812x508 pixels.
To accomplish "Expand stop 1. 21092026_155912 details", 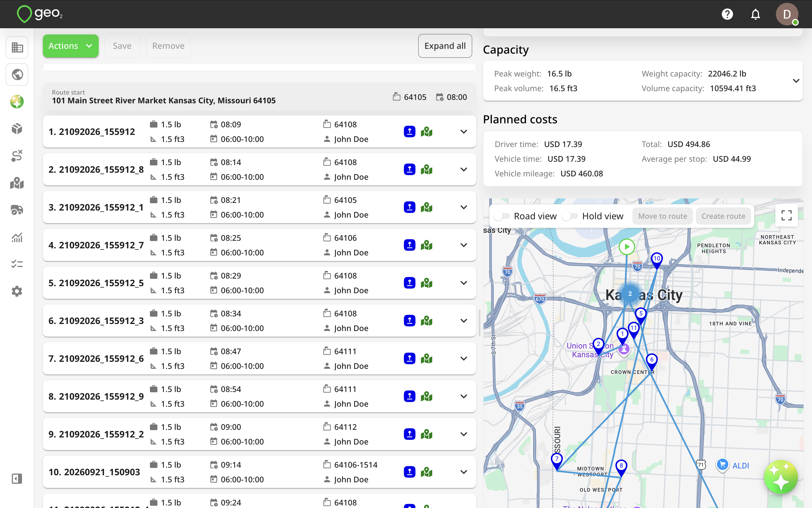I will [464, 132].
